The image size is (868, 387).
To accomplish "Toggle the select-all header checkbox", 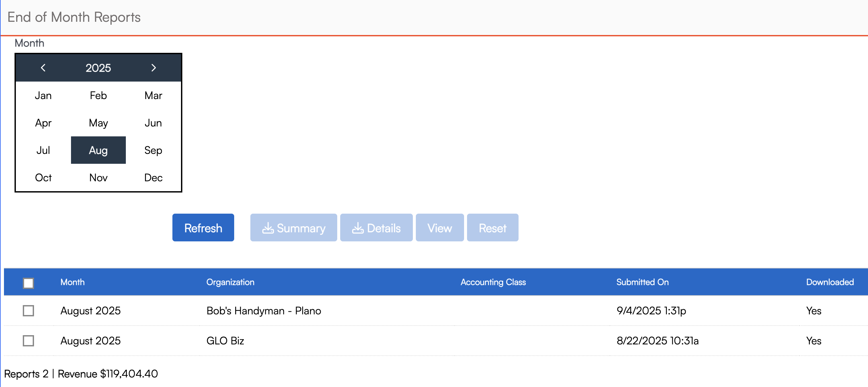I will coord(28,283).
